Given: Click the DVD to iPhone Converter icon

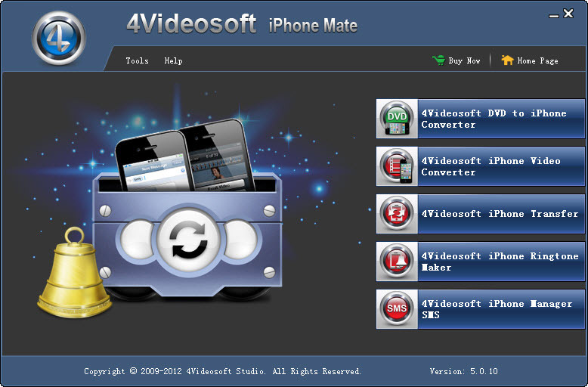Looking at the screenshot, I should pos(397,119).
